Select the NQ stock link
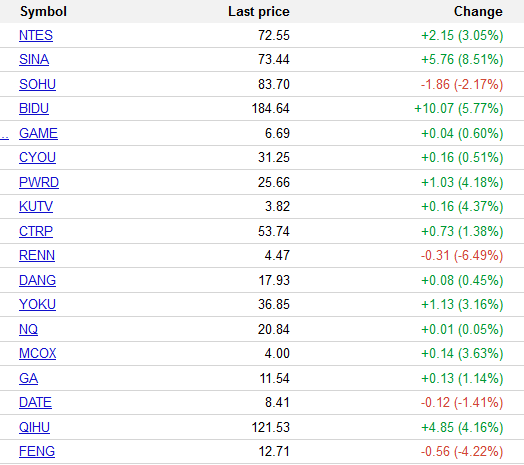 coord(28,330)
